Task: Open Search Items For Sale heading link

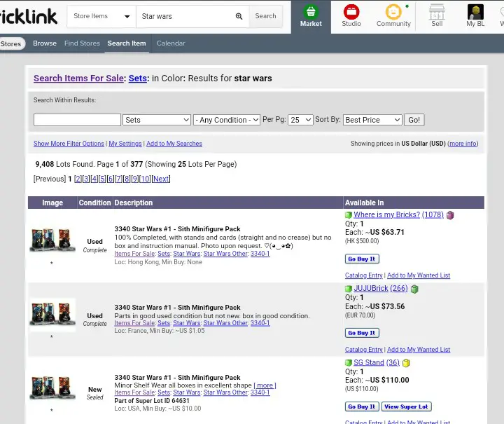Action: click(78, 78)
